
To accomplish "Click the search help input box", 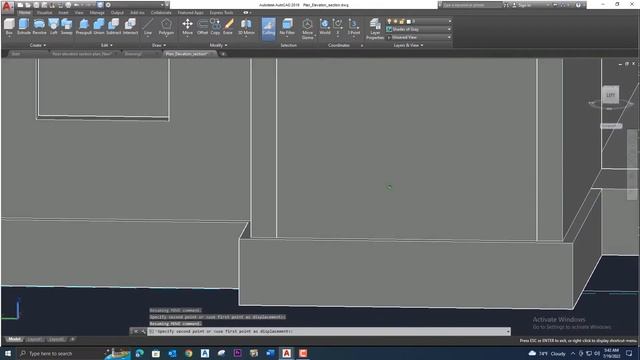I will (x=472, y=5).
